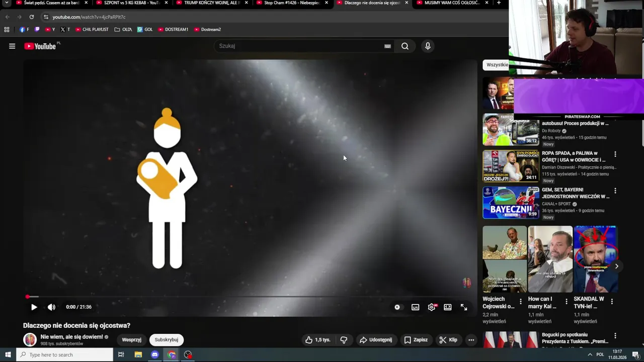Viewport: 644px width, 362px height.
Task: Open a new browser tab
Action: (499, 3)
